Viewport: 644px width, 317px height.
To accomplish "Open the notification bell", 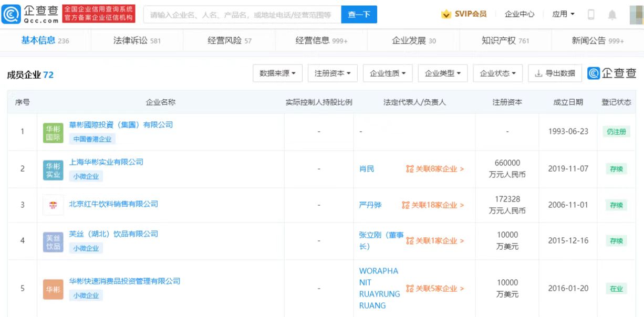I will tap(612, 14).
